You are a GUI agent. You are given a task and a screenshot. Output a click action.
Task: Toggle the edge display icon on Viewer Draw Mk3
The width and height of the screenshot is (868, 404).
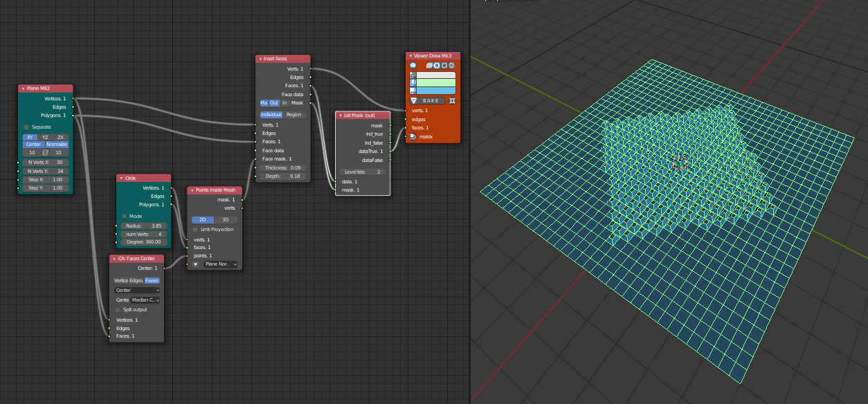pyautogui.click(x=444, y=66)
